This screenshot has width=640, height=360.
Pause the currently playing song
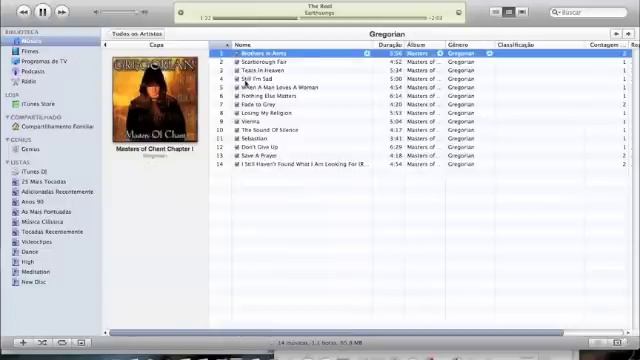42,12
